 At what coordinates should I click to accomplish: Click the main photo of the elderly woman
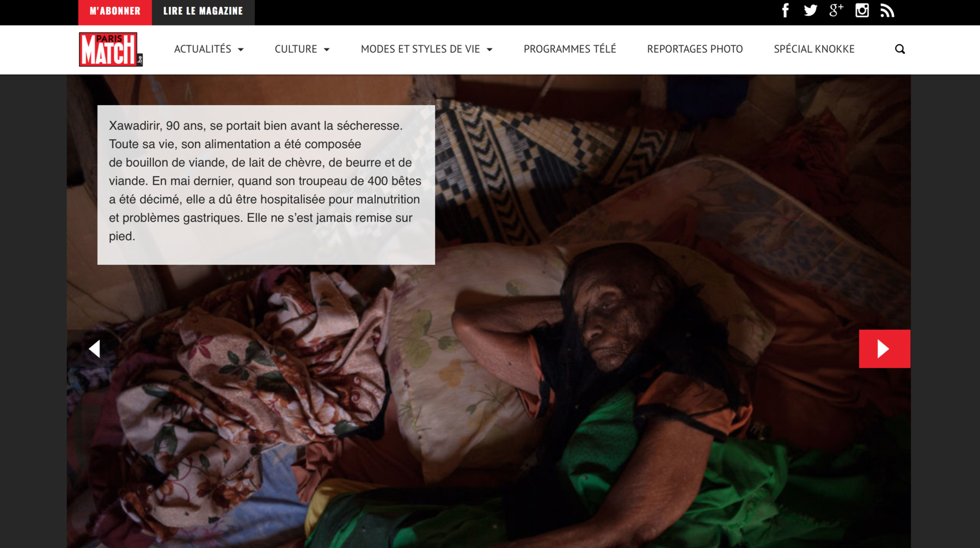[599, 381]
